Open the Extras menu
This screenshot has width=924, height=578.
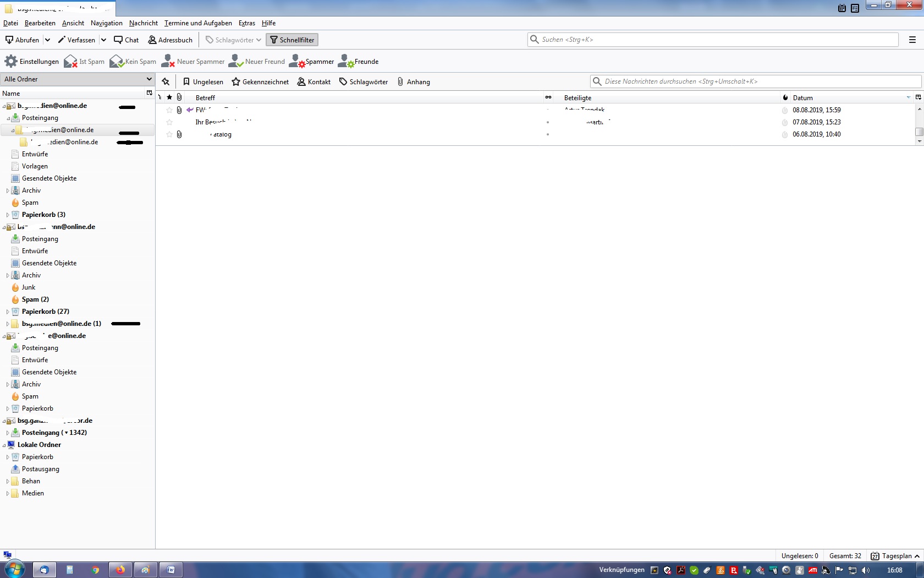pyautogui.click(x=247, y=23)
